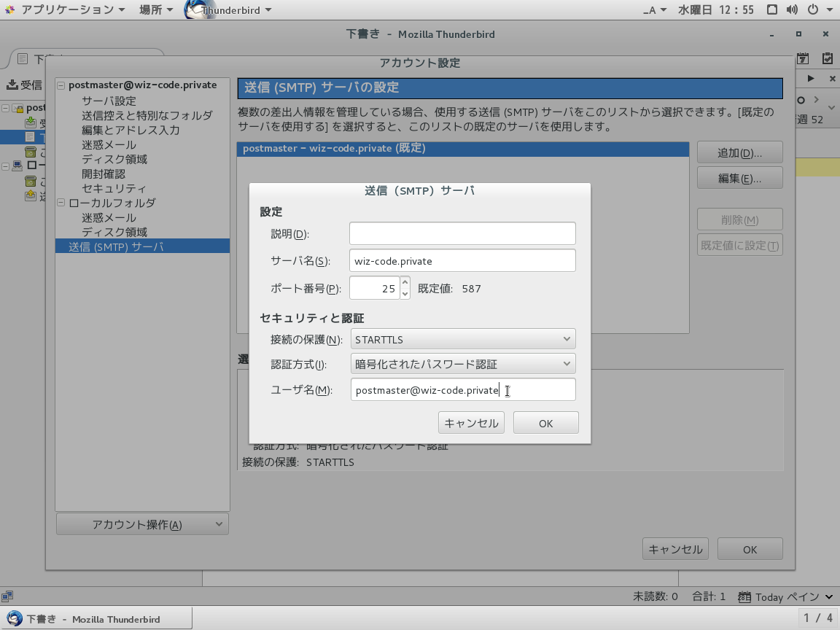Image resolution: width=840 pixels, height=630 pixels.
Task: Open input method _A indicator menu
Action: [655, 9]
